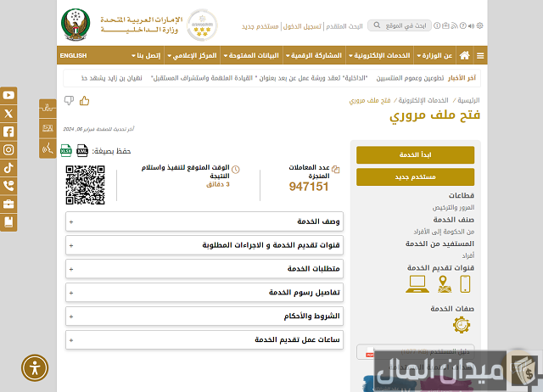Expand the متطلبات الخدمة accordion
Screen dimensions: 543x392
pyautogui.click(x=204, y=269)
